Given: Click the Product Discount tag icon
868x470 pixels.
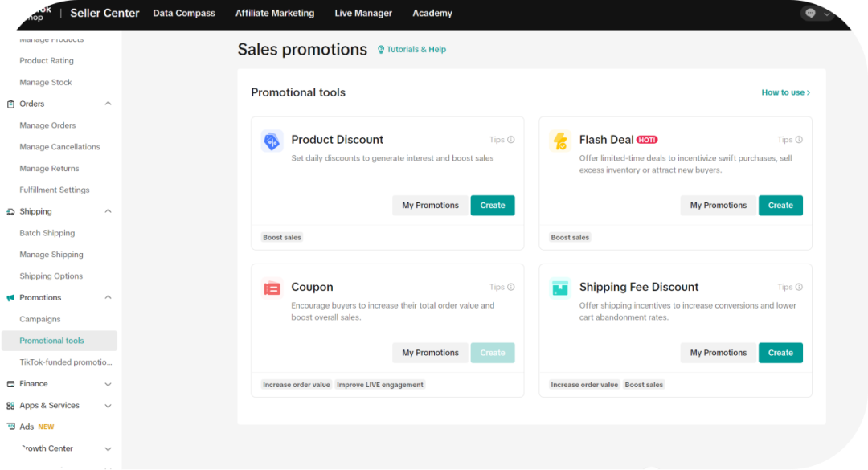Looking at the screenshot, I should pos(272,141).
